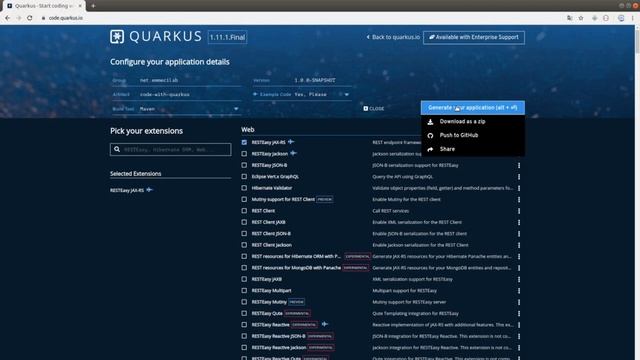Screen dimensions: 640x360
Task: Click the Web category heading
Action: coord(248,129)
